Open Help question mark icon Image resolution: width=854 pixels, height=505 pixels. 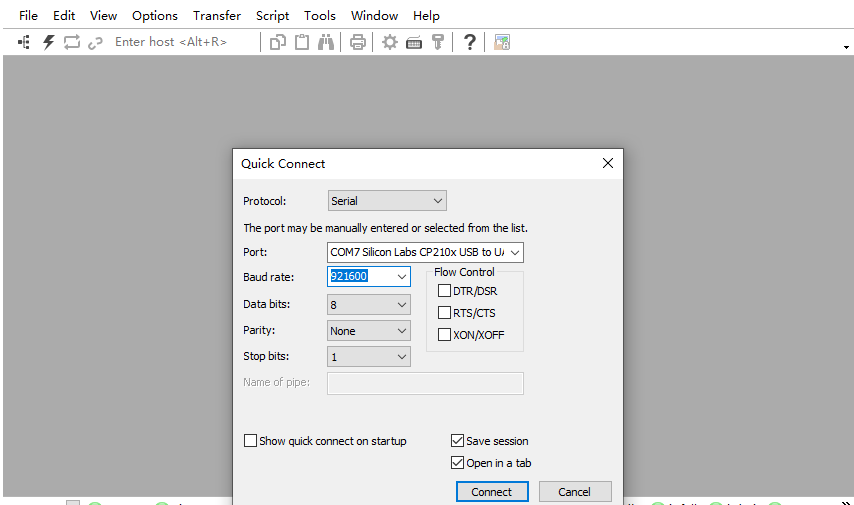pos(469,42)
